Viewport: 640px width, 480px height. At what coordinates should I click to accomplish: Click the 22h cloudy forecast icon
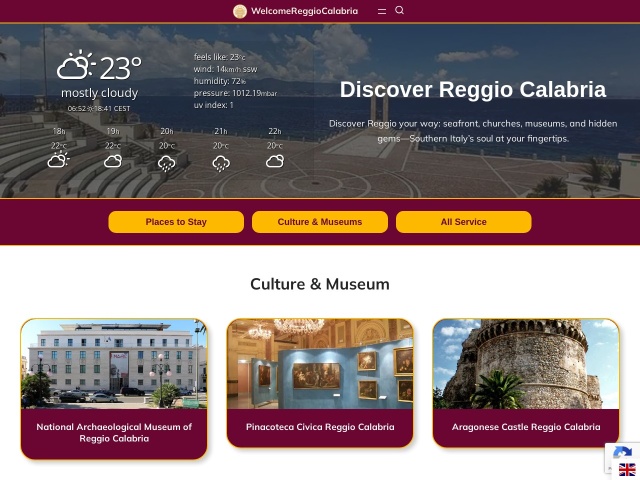point(275,161)
